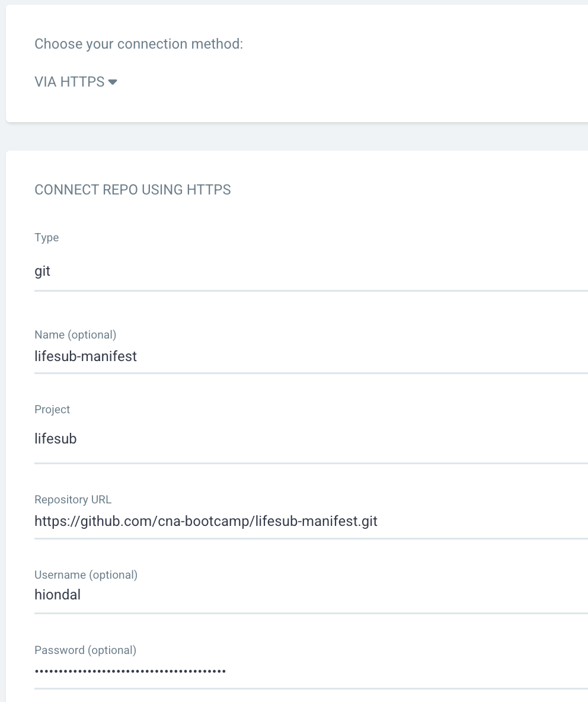Click the Project field label
Screen dimensions: 588x702
point(52,409)
